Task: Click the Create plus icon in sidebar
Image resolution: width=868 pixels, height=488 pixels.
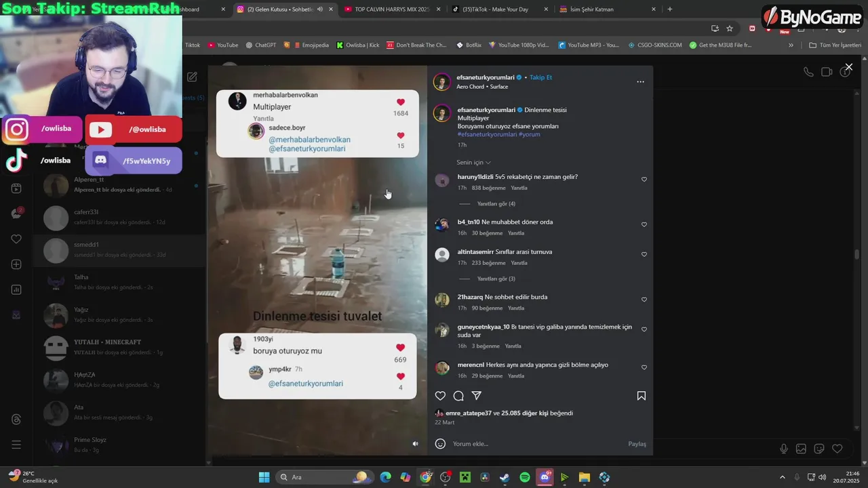Action: coord(16,264)
